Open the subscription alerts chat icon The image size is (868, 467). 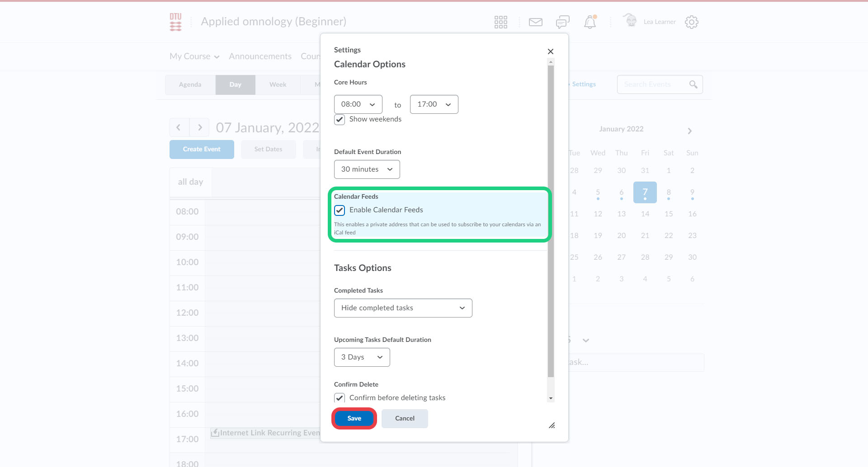(562, 22)
